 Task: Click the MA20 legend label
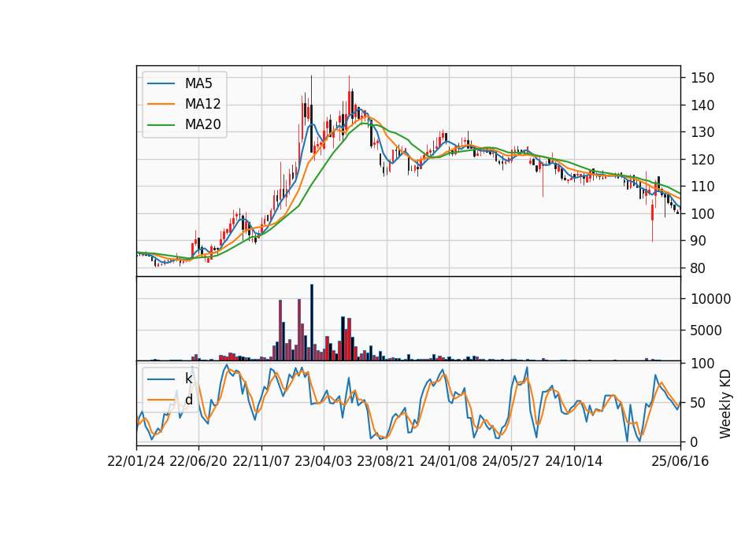(x=202, y=124)
